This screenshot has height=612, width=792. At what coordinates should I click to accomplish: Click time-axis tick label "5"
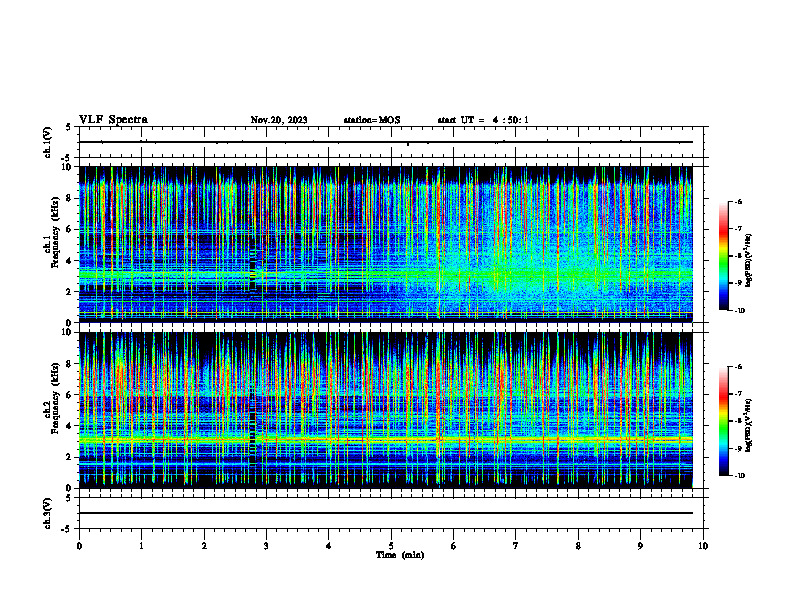[391, 546]
